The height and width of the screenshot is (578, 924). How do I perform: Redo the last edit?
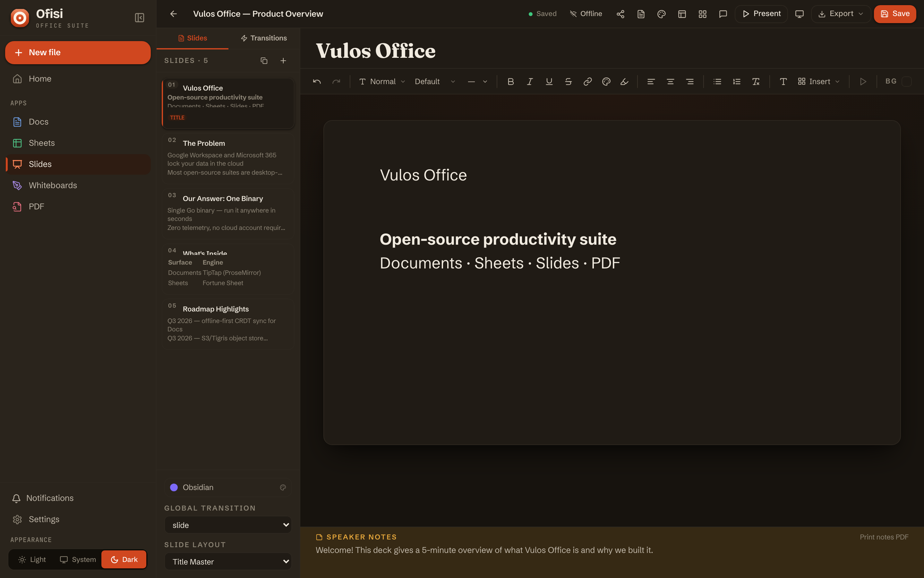336,82
